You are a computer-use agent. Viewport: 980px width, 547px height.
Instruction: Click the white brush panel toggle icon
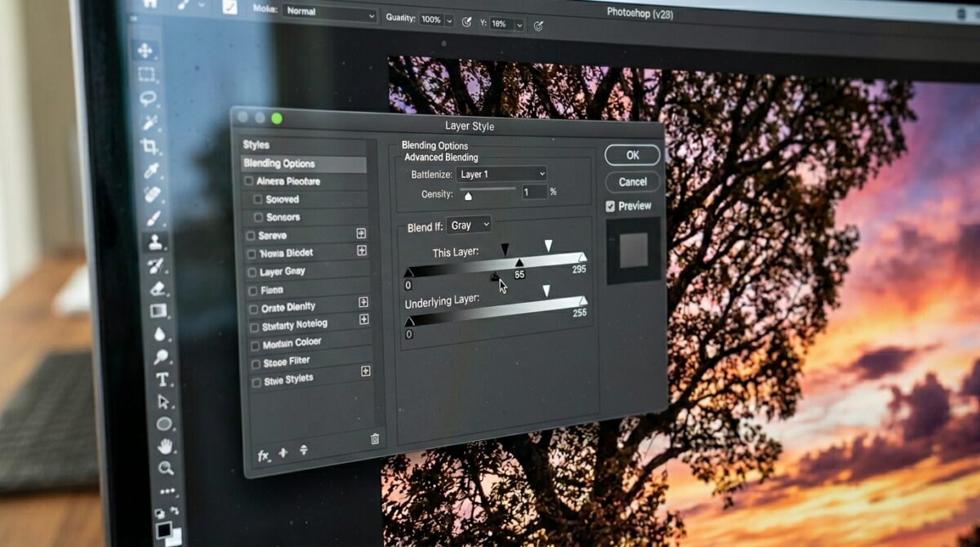229,7
